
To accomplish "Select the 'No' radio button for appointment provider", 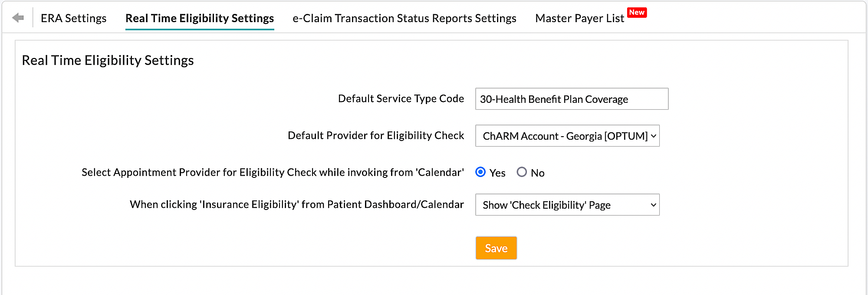I will click(522, 172).
